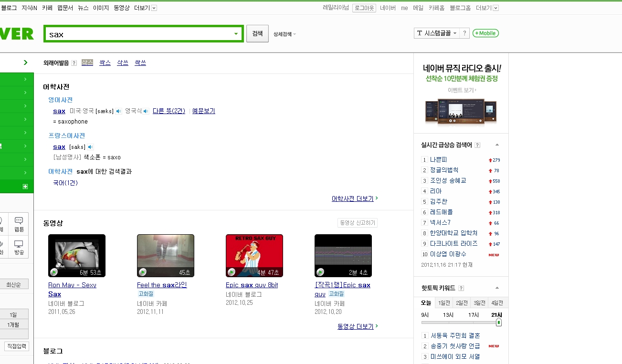Open the Retro Sax Guy video thumbnail
Viewport: 622px width, 364px height.
[254, 255]
